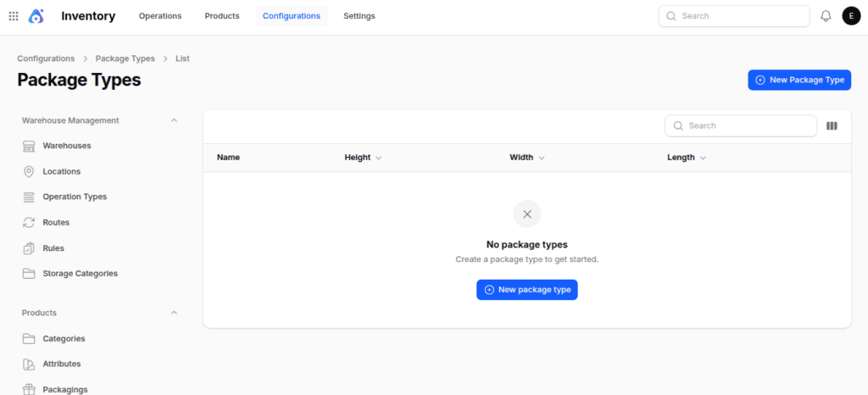
Task: Toggle table columns icon
Action: [832, 126]
